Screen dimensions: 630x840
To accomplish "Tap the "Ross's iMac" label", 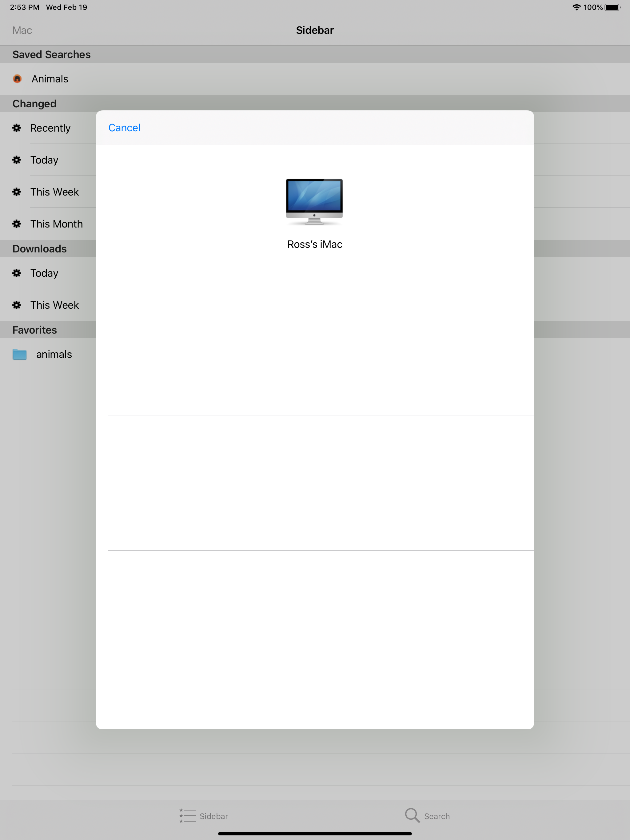I will pos(315,244).
